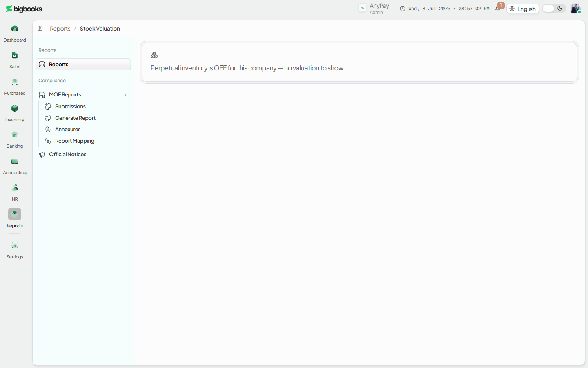Image resolution: width=588 pixels, height=368 pixels.
Task: Click the notification bell icon
Action: [497, 9]
